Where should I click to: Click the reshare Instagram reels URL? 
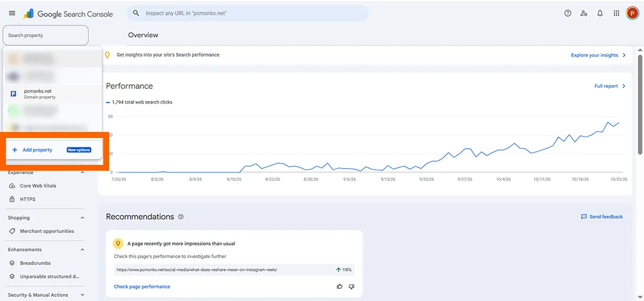197,270
